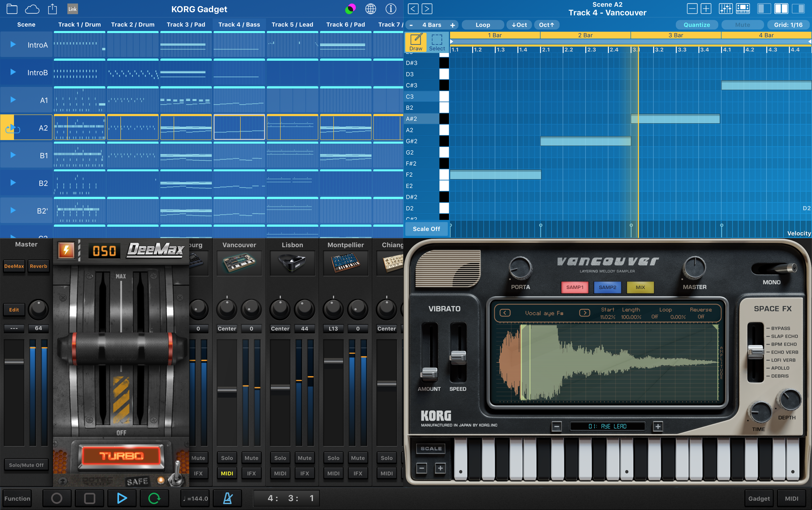812x510 pixels.
Task: Select the yellow MIX tab on Vancouver
Action: point(640,287)
